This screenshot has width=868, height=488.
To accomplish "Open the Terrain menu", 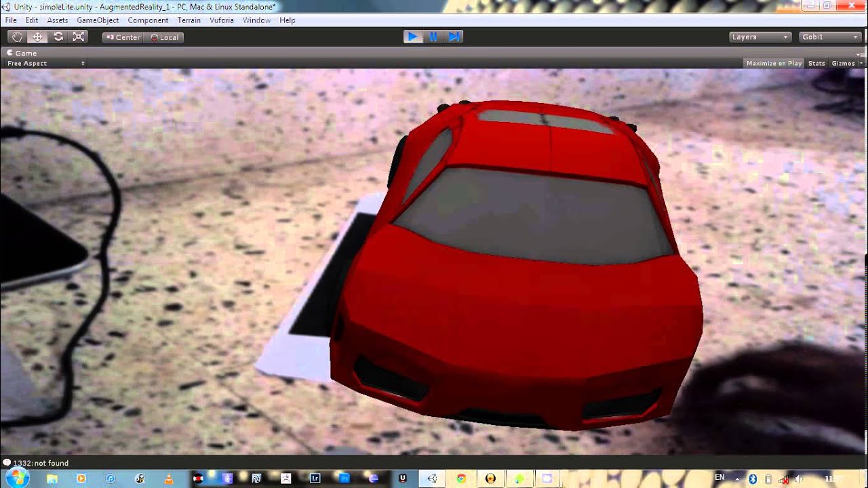I will [x=189, y=20].
